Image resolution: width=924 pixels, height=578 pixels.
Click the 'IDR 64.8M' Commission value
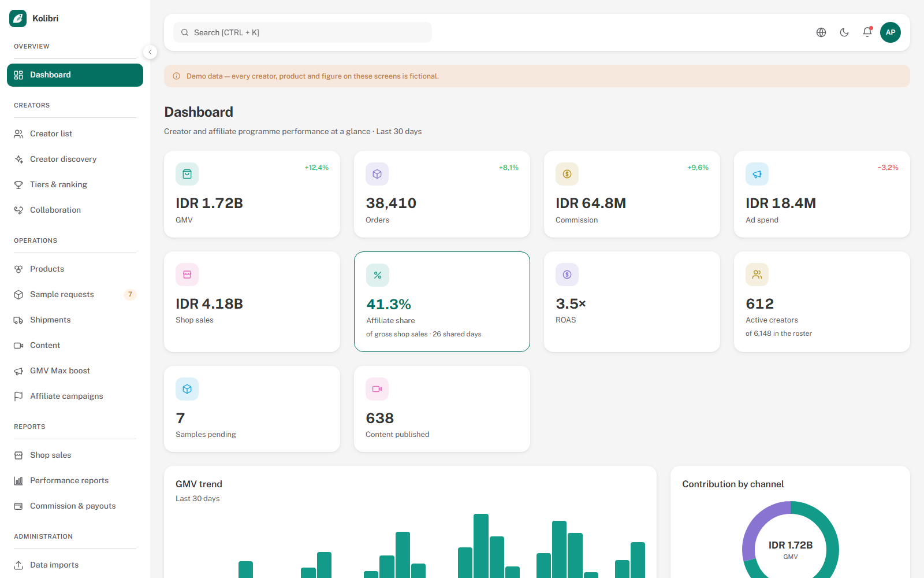[591, 203]
